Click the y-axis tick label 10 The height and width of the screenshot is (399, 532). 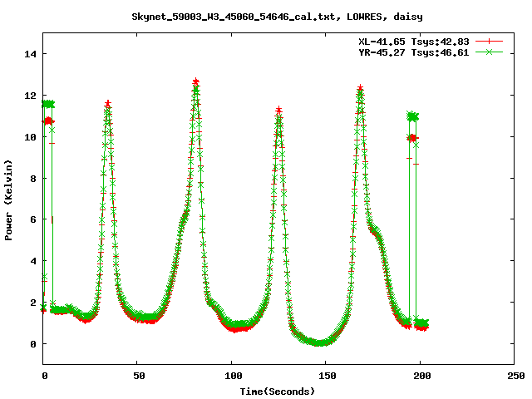pos(30,136)
